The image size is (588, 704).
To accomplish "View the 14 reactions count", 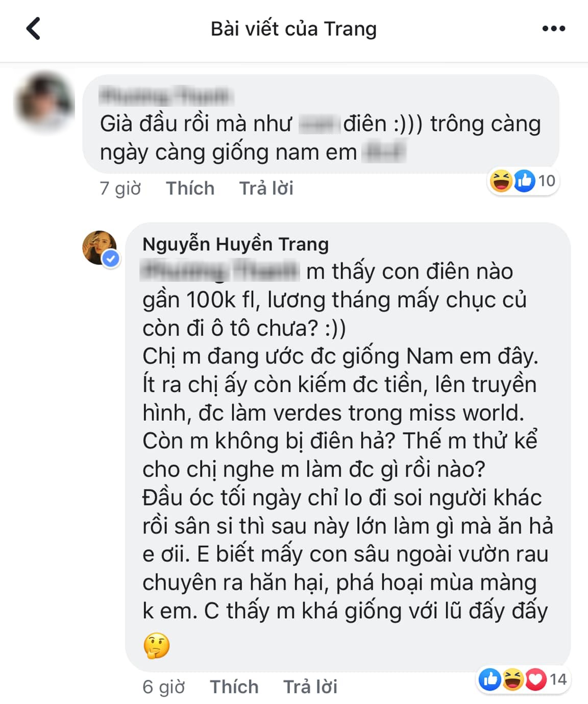I will (x=558, y=679).
